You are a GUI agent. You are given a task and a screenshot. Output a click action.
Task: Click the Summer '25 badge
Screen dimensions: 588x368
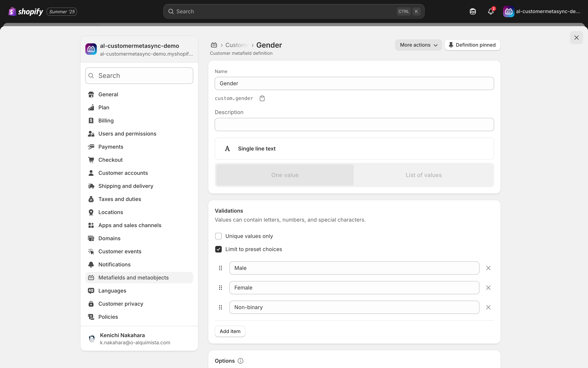(62, 12)
